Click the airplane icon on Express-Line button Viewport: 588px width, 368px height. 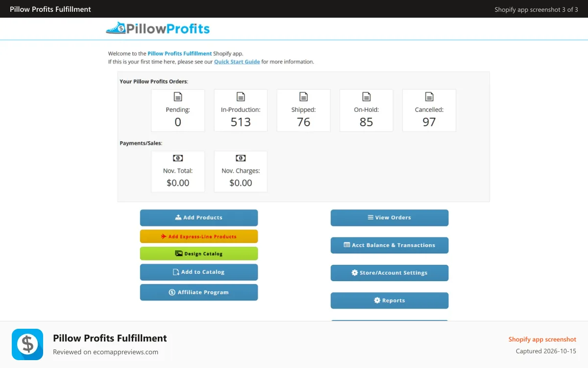(164, 237)
